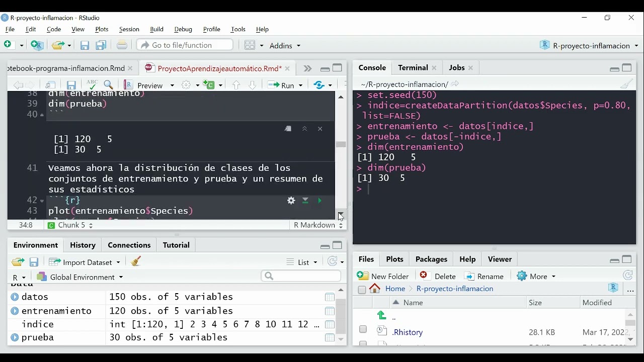This screenshot has height=362, width=644.
Task: View datos as a data table
Action: point(330,297)
